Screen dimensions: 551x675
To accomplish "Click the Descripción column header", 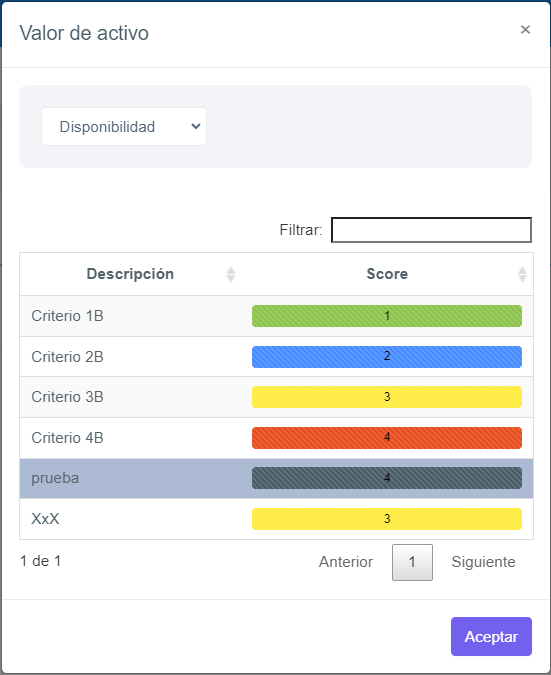I will [130, 274].
